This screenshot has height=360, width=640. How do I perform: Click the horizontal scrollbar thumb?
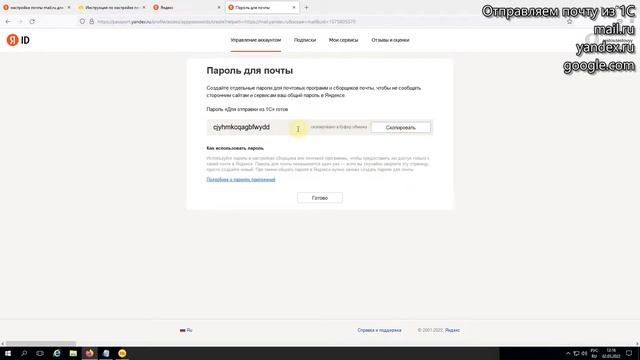(x=41, y=344)
